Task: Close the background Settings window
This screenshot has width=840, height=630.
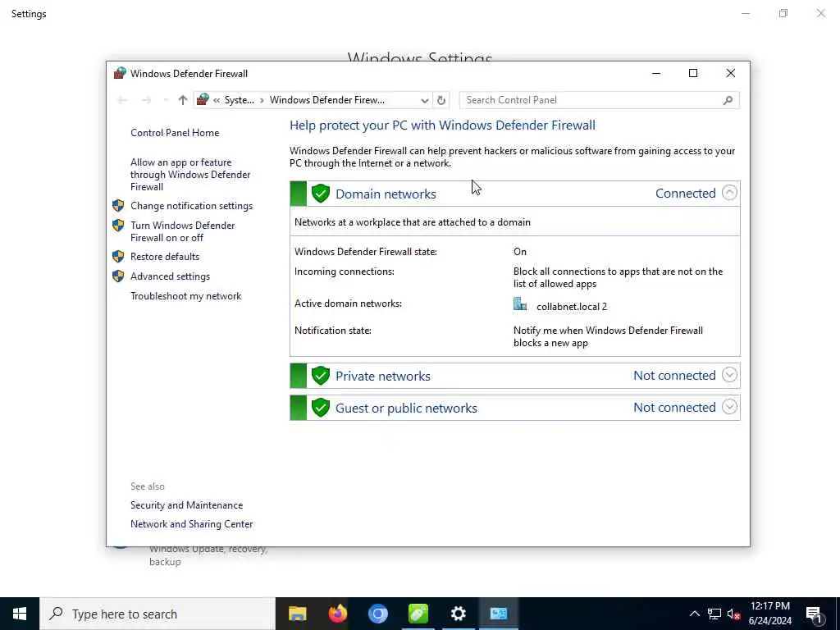Action: [x=820, y=13]
